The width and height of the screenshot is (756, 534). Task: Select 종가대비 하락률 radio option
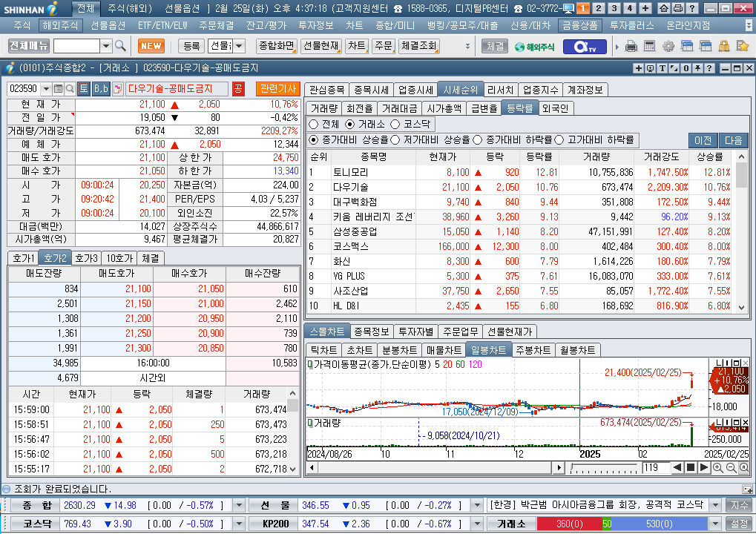[477, 139]
